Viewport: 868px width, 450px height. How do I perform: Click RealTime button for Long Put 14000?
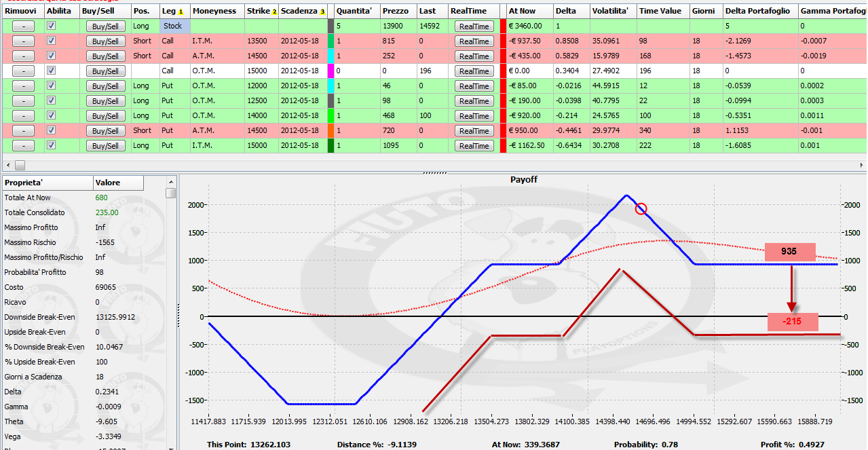[474, 116]
